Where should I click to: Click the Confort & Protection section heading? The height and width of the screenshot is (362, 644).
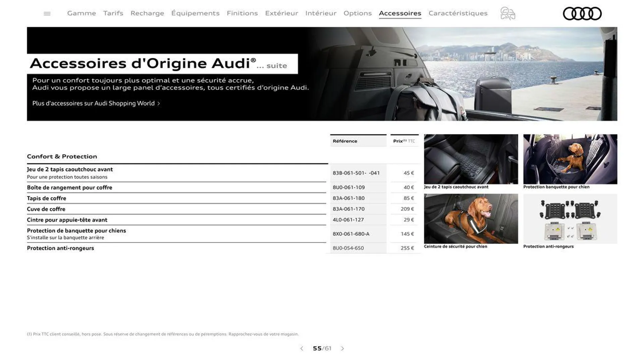62,157
